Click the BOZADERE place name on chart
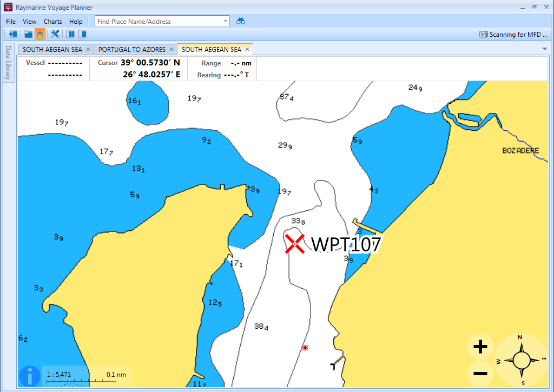The image size is (554, 392). tap(521, 151)
